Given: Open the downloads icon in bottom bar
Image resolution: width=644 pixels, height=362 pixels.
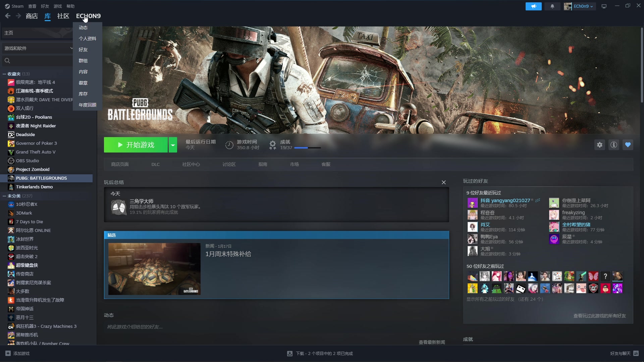Looking at the screenshot, I should coord(289,353).
